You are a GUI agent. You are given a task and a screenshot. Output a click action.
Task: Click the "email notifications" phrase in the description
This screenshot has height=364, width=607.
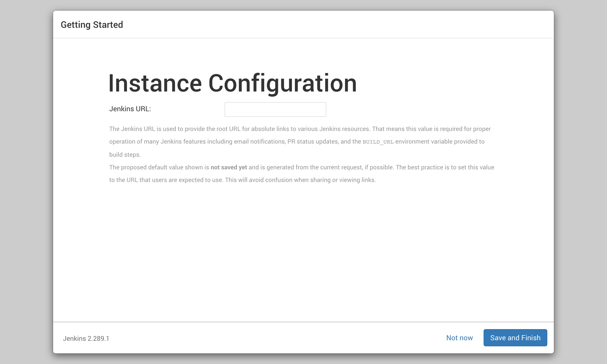[x=259, y=142]
